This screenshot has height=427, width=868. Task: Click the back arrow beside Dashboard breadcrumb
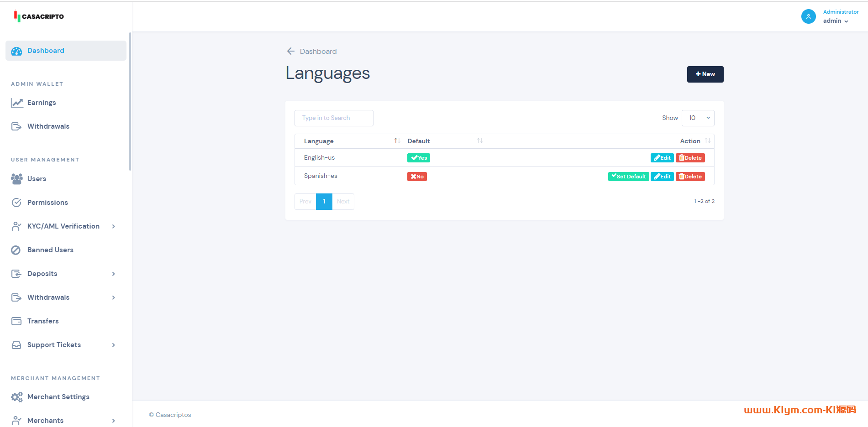[291, 51]
